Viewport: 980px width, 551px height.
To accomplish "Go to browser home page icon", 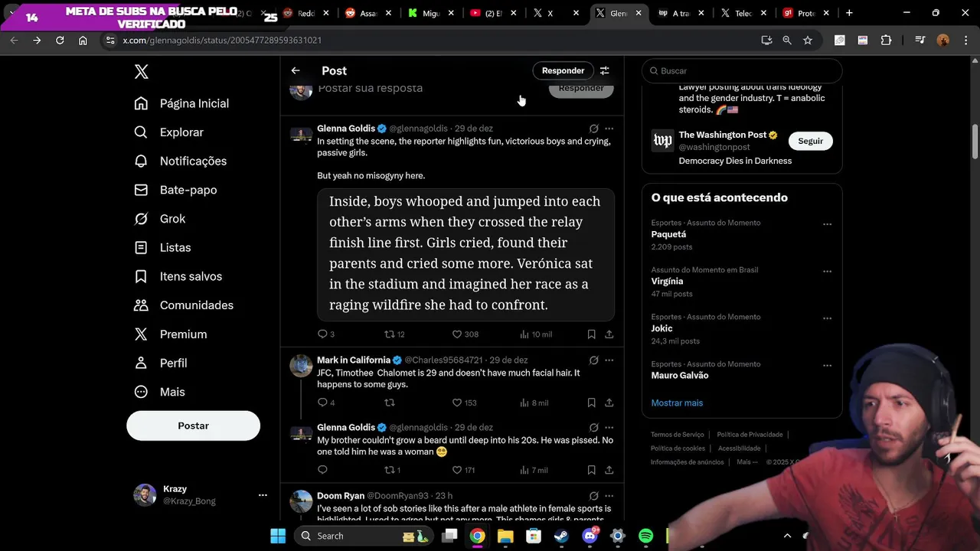I will (83, 40).
